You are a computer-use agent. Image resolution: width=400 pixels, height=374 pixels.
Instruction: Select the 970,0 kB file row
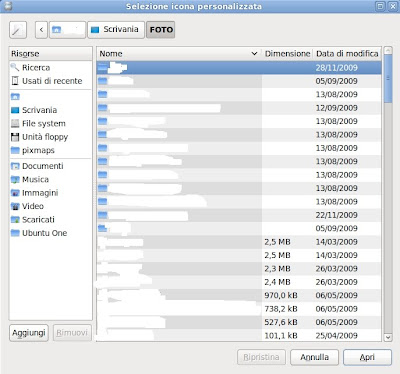[239, 295]
